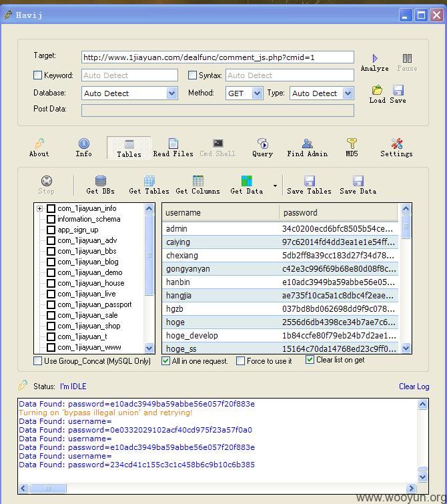
Task: Check Force to use it
Action: point(240,361)
